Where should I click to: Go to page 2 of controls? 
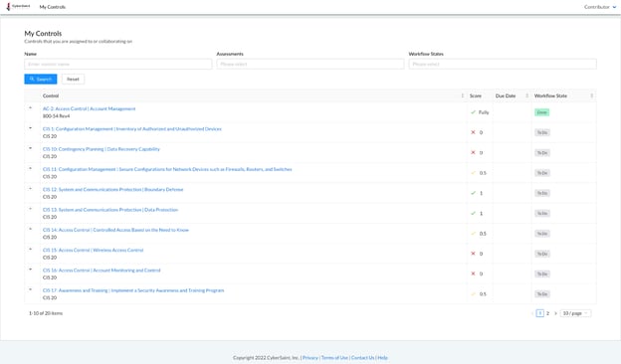547,313
